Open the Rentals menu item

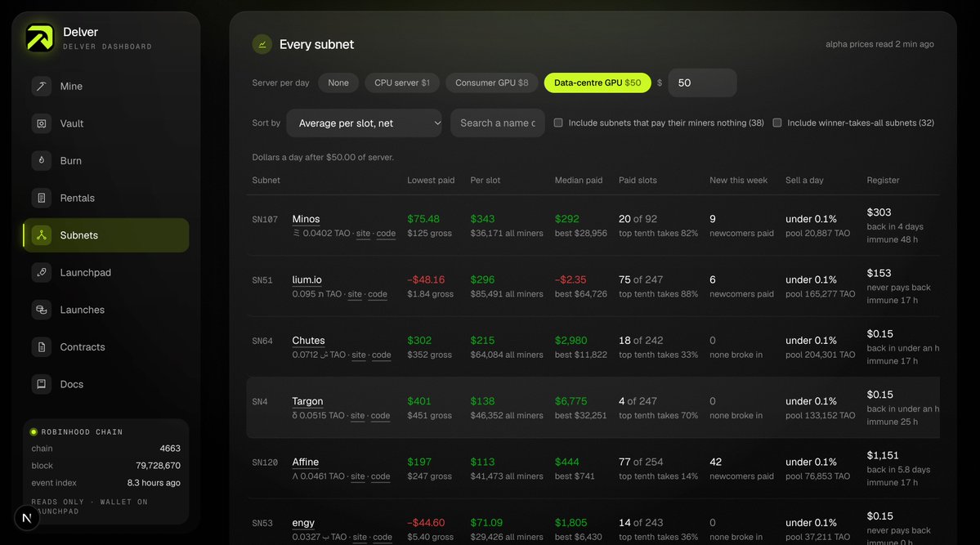pyautogui.click(x=105, y=198)
